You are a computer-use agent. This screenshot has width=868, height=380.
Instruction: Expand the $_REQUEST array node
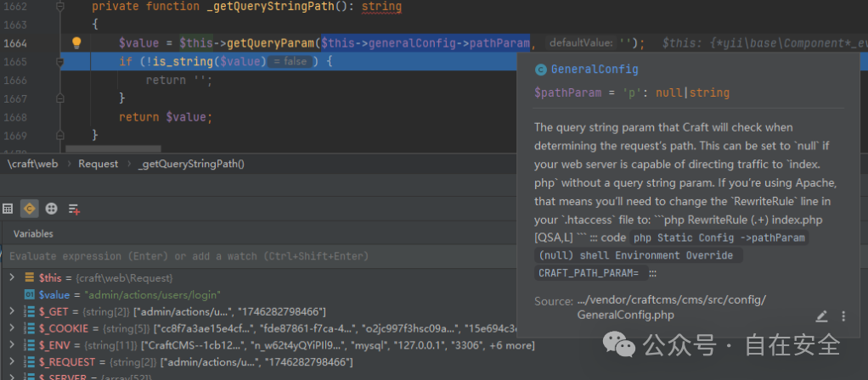(12, 362)
